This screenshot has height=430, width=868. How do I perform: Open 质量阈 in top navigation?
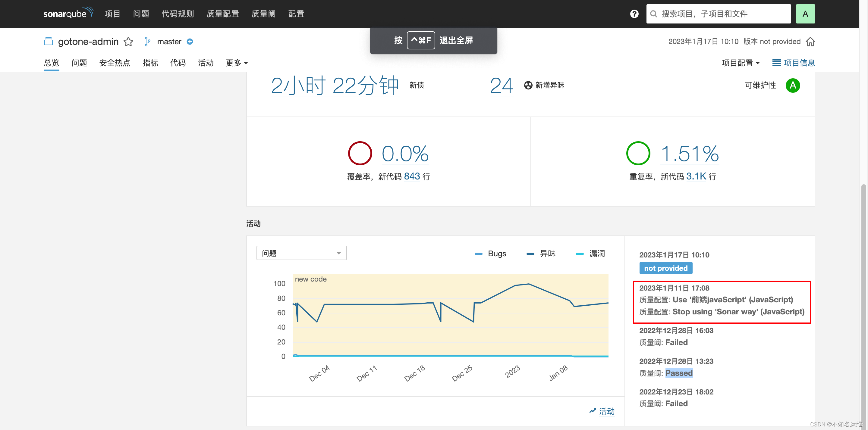263,14
